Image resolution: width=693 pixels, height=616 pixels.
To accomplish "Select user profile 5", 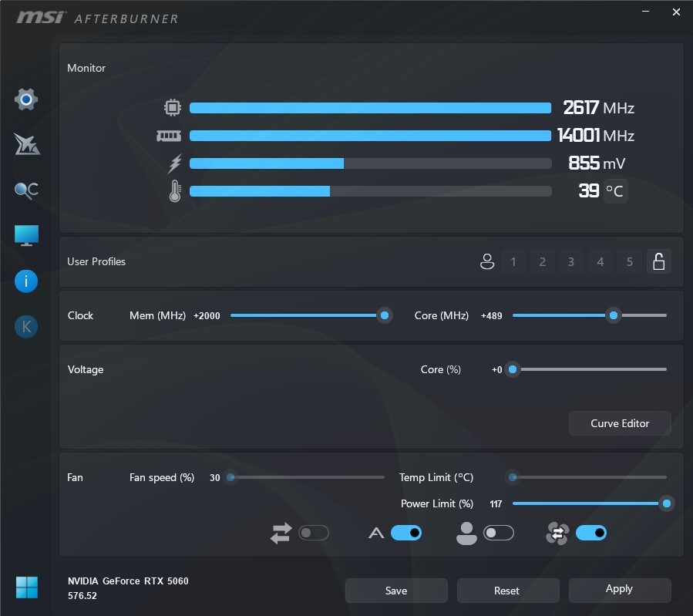I will click(630, 261).
